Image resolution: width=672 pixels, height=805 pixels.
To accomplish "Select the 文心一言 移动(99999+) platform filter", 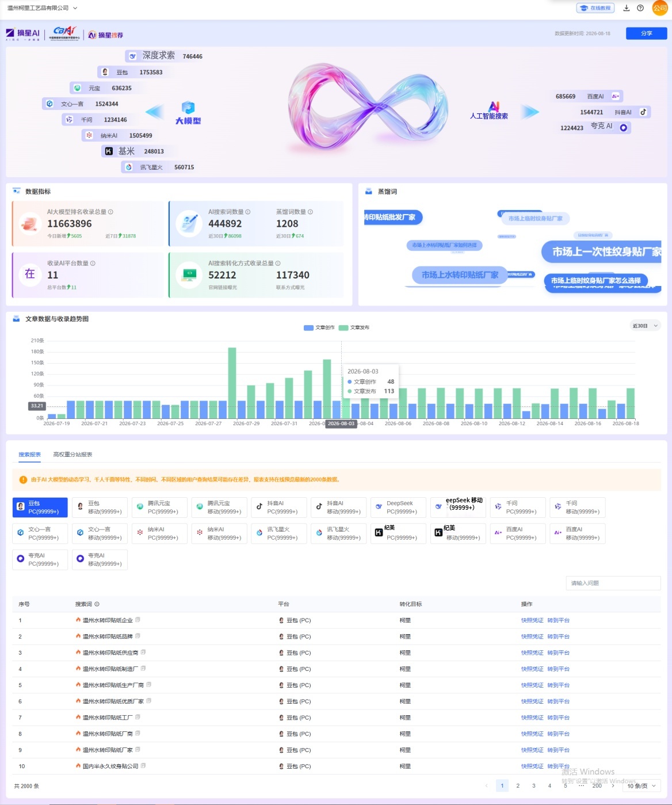I will [x=100, y=533].
